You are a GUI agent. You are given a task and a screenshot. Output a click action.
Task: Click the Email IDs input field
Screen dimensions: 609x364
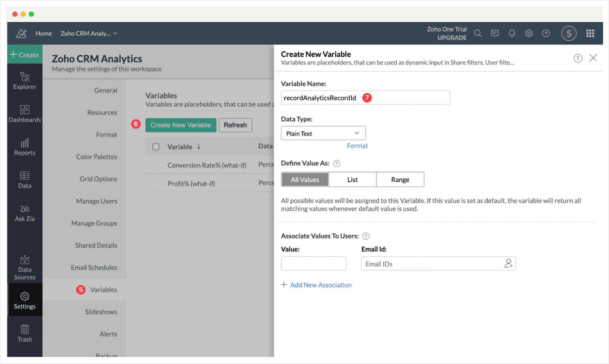[438, 263]
